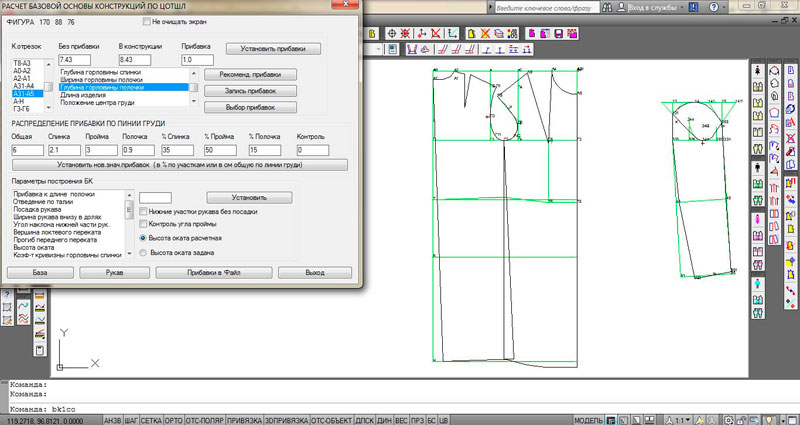
Task: Click the Котрезок list scrollbar
Action: (x=48, y=86)
